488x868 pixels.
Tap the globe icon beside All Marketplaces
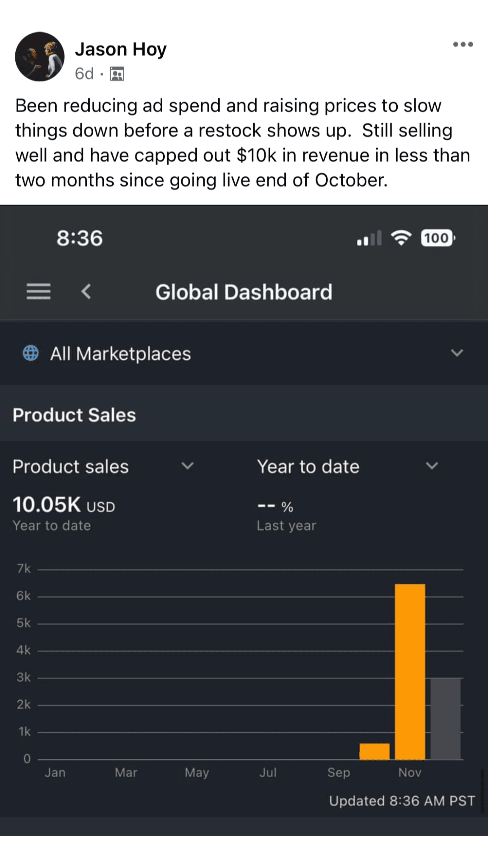30,353
